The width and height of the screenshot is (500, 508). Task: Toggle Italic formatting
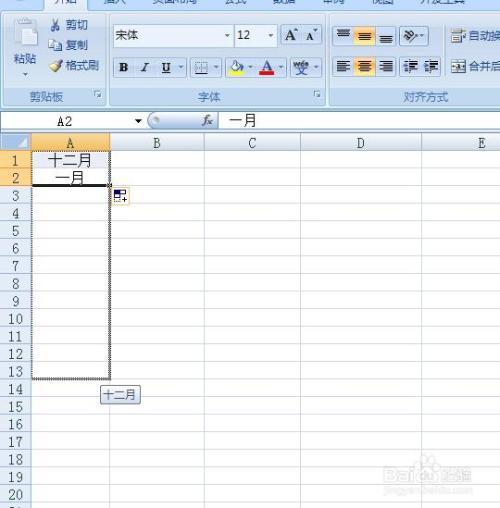[144, 67]
